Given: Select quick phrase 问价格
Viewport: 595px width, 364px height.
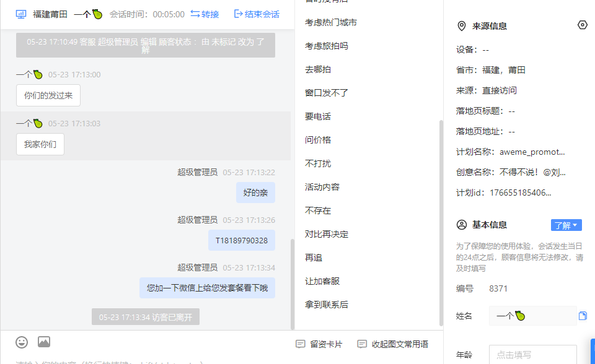Looking at the screenshot, I should coord(318,140).
